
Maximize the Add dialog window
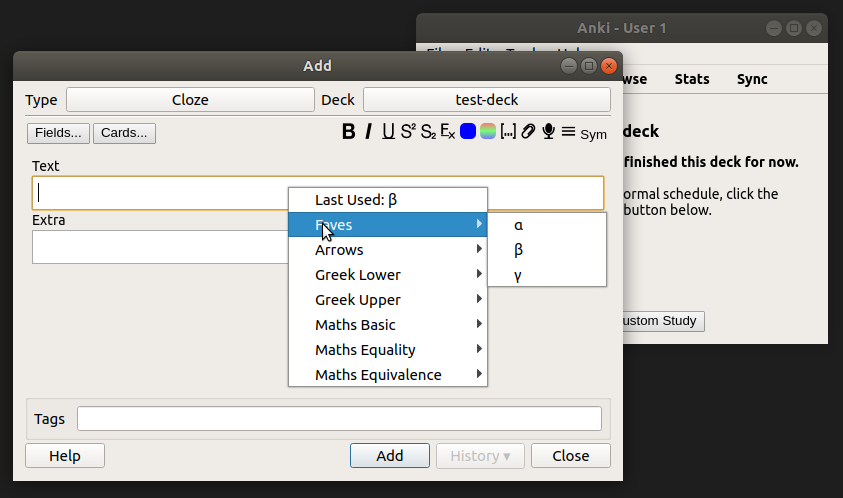point(589,66)
